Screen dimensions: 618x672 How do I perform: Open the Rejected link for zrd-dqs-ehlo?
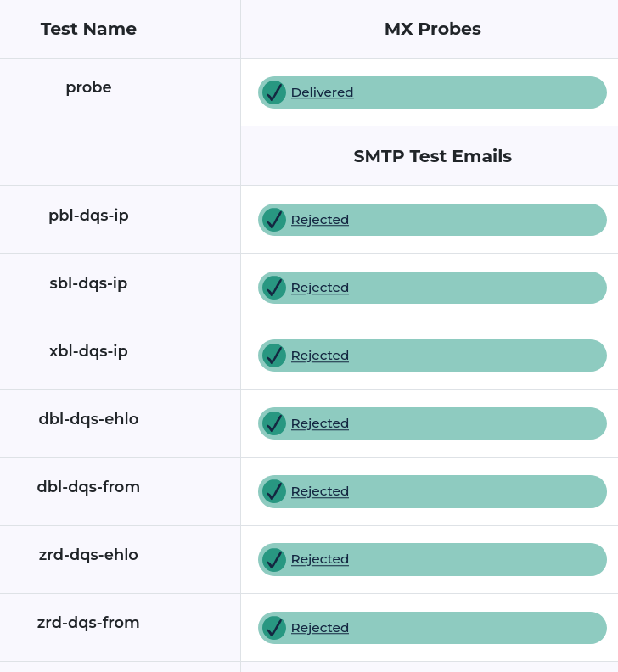pos(320,559)
